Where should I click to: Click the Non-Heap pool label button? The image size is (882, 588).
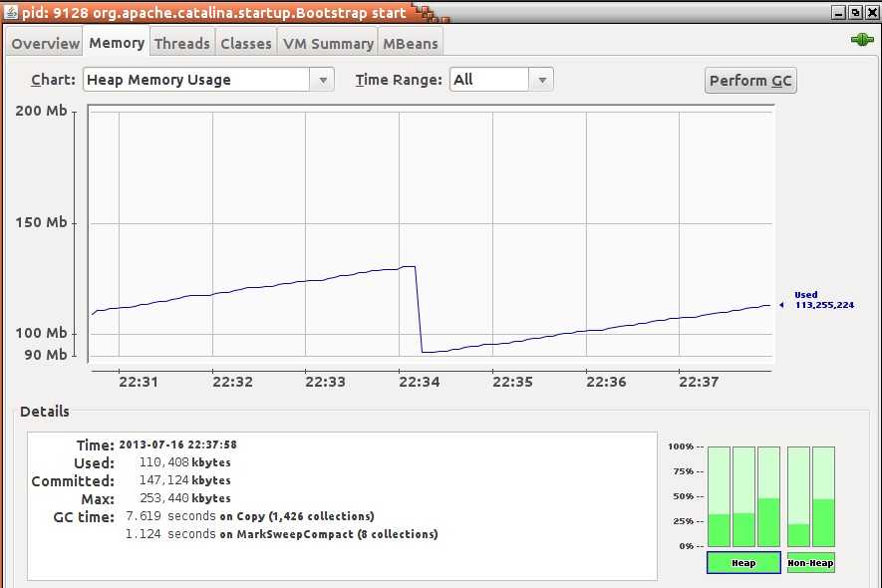click(x=810, y=563)
